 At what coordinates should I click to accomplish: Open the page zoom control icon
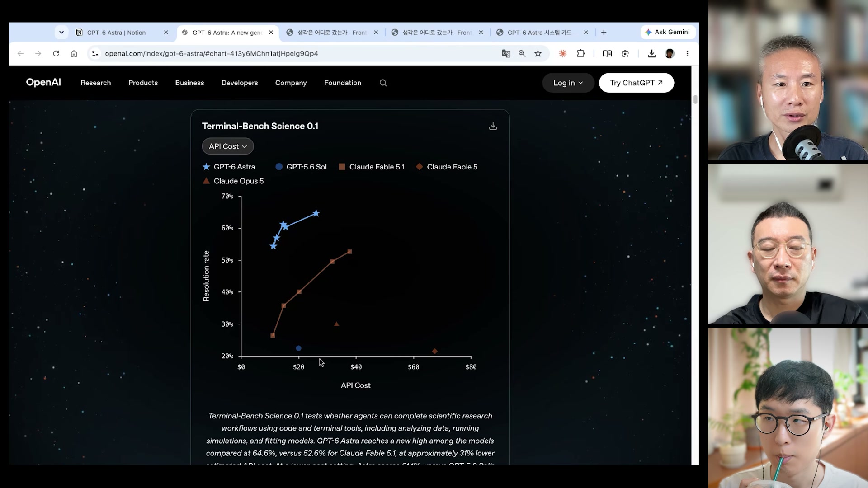pyautogui.click(x=522, y=53)
